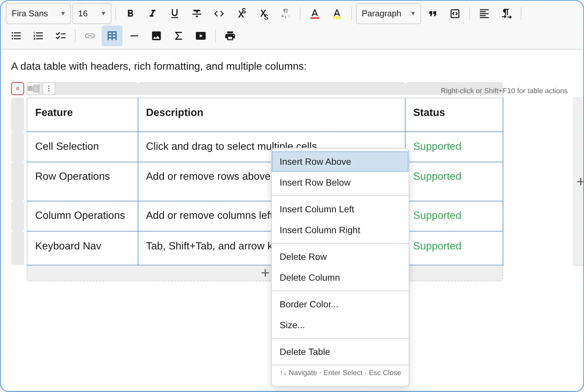Image resolution: width=584 pixels, height=392 pixels.
Task: Open Size... option
Action: [x=340, y=325]
